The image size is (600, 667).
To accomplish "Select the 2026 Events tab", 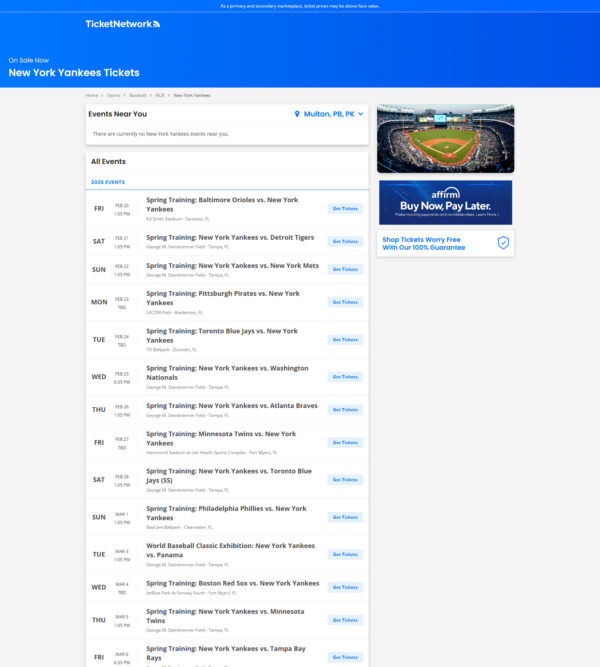I will tap(108, 182).
